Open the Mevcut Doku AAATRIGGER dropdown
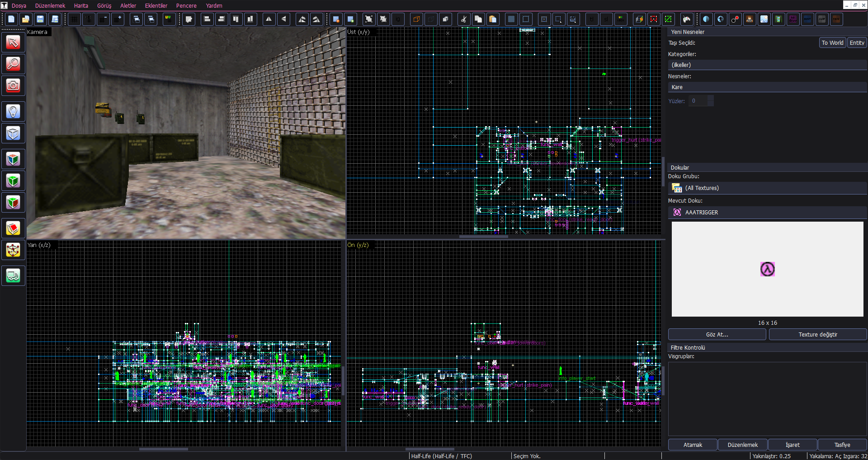 tap(767, 212)
